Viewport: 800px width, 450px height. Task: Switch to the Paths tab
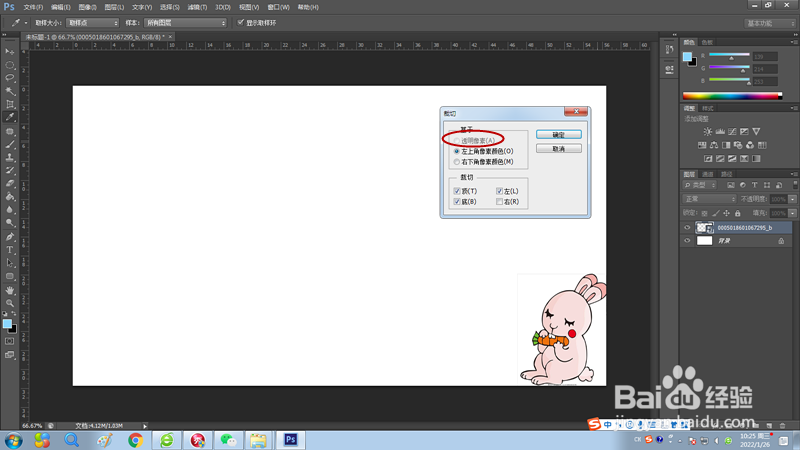click(727, 174)
